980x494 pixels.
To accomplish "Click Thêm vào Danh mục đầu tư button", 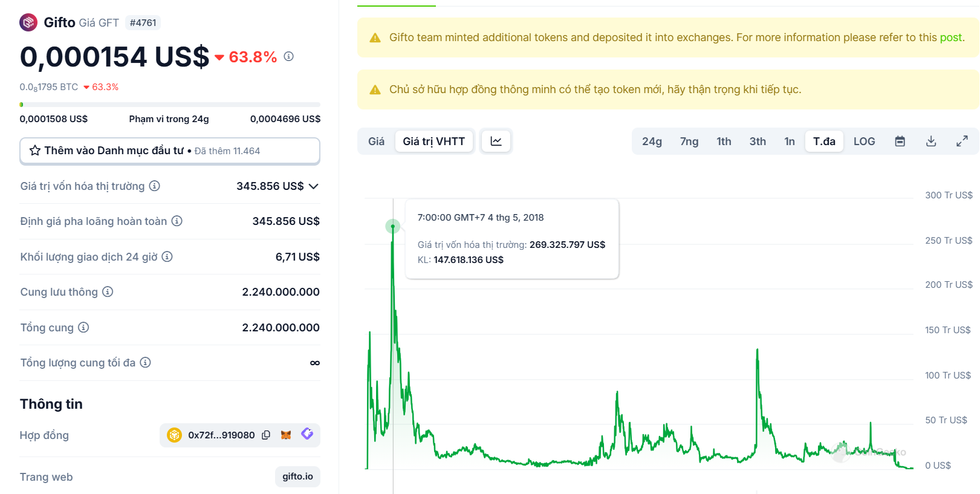I will click(170, 151).
